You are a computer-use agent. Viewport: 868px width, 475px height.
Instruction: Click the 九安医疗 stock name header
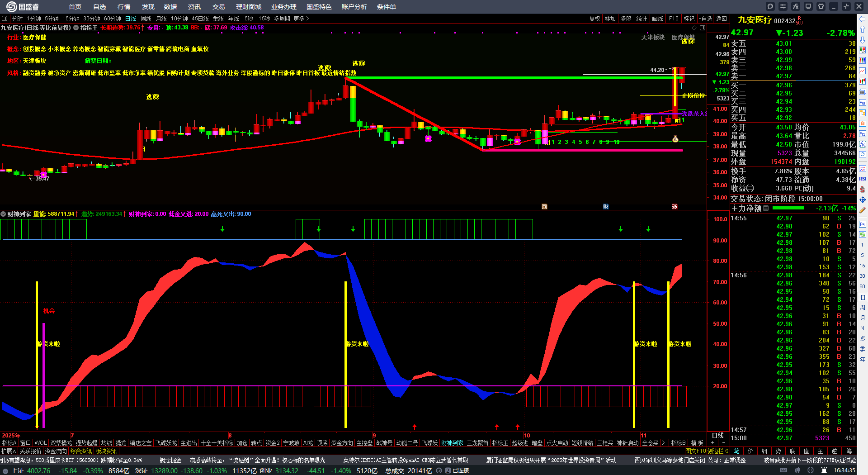click(755, 20)
